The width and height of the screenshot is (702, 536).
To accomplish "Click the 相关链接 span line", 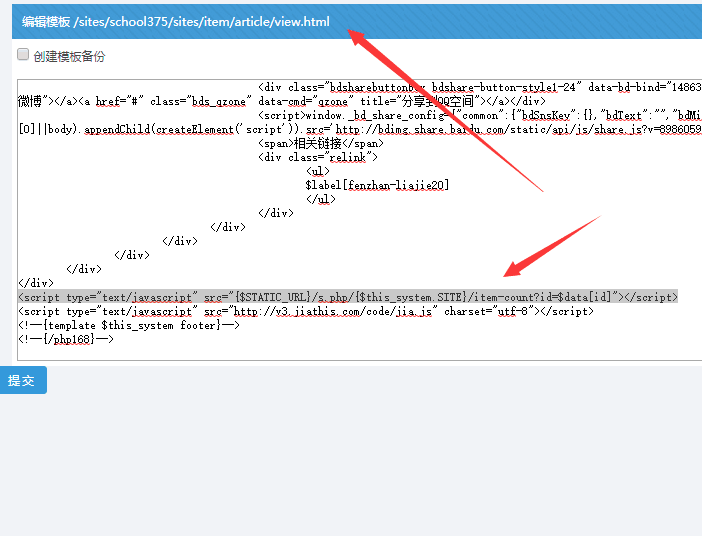I will point(320,143).
